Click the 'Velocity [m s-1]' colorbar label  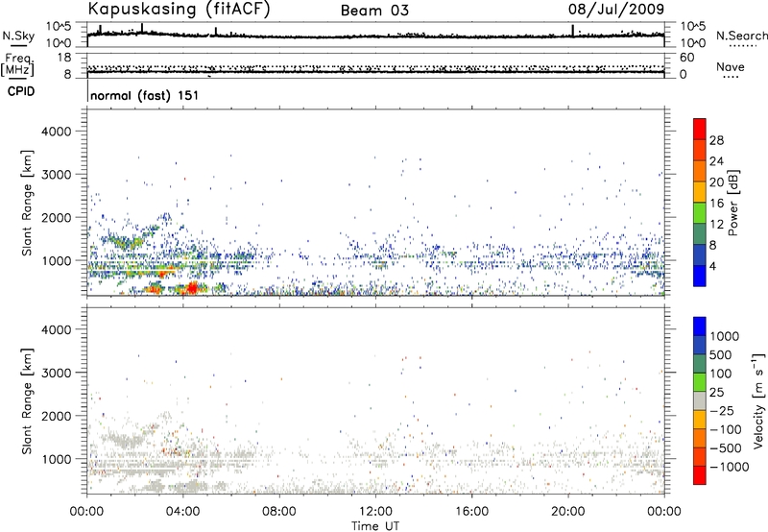[x=759, y=400]
